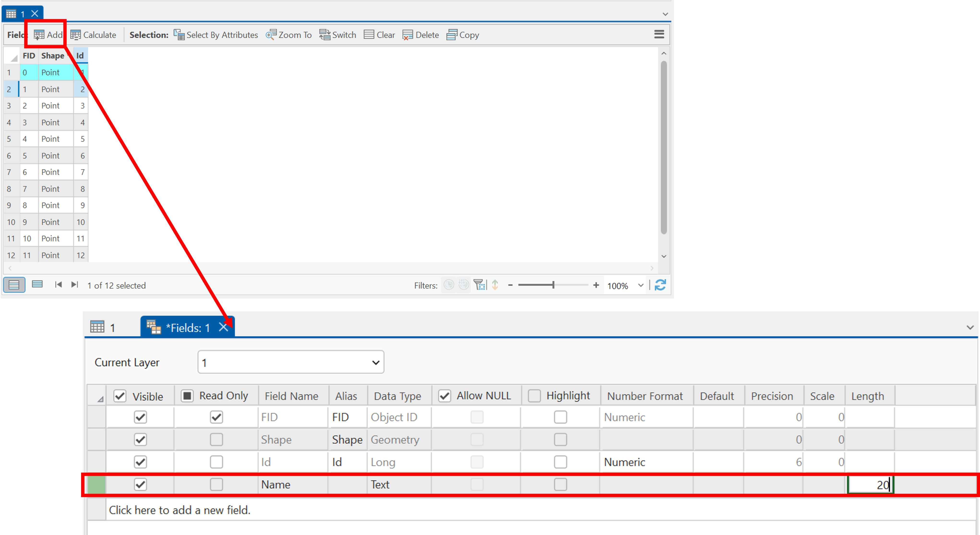
Task: Toggle Allow NULL header checkbox
Action: (445, 396)
